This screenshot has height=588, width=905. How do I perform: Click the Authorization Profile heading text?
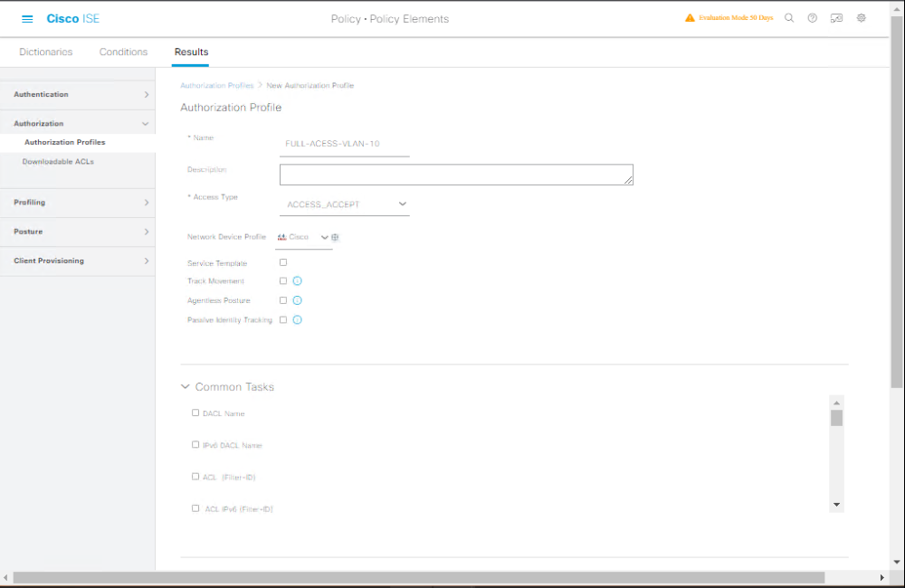click(x=231, y=108)
